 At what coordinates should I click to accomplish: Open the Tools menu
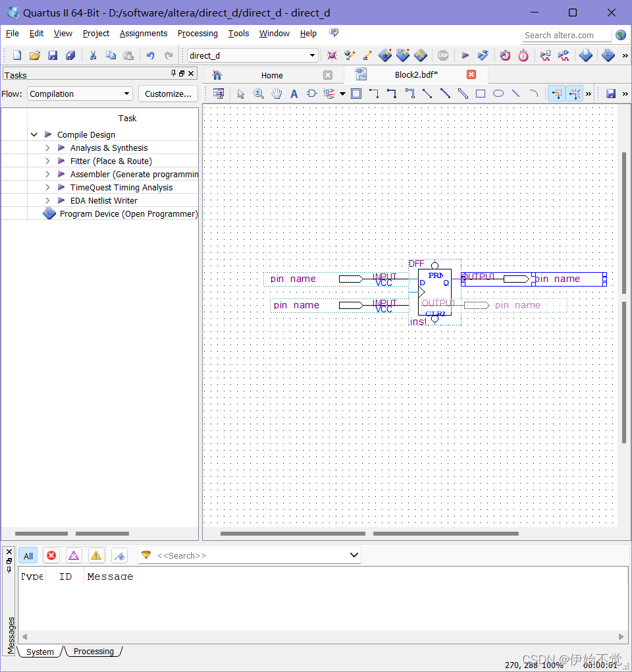(x=238, y=34)
